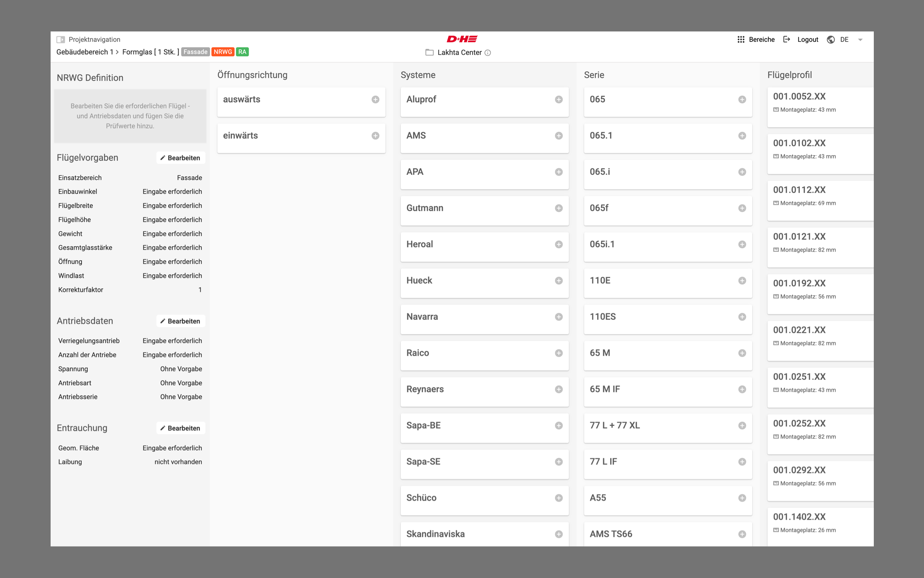
Task: Select series 110ES card
Action: [x=668, y=319]
